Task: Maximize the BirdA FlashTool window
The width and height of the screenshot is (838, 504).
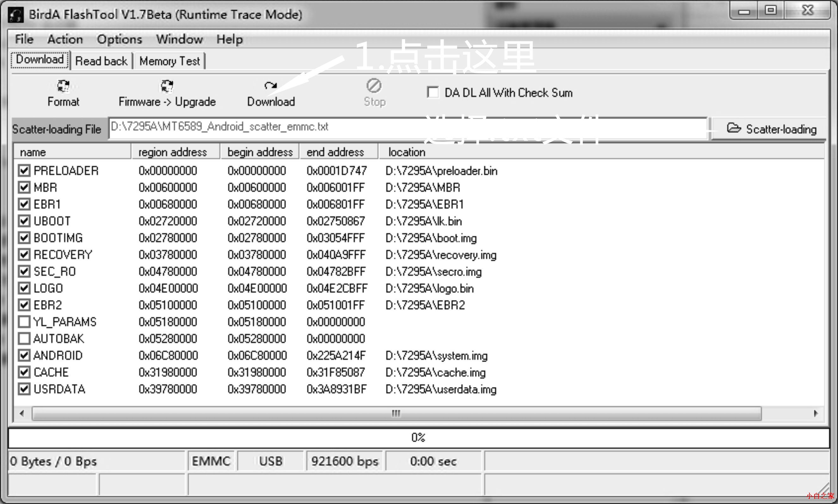Action: (x=771, y=11)
